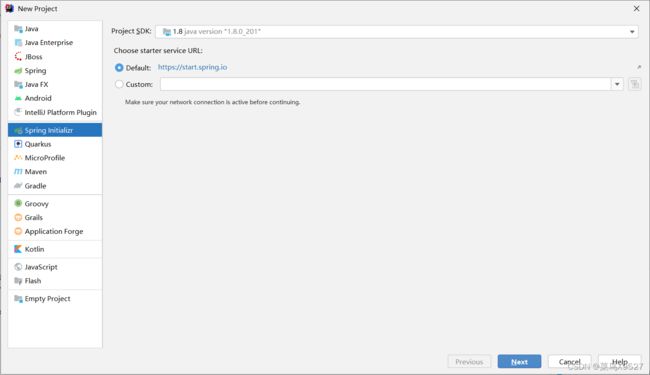The height and width of the screenshot is (375, 650).
Task: Select the JavaScript globe icon
Action: [x=18, y=267]
